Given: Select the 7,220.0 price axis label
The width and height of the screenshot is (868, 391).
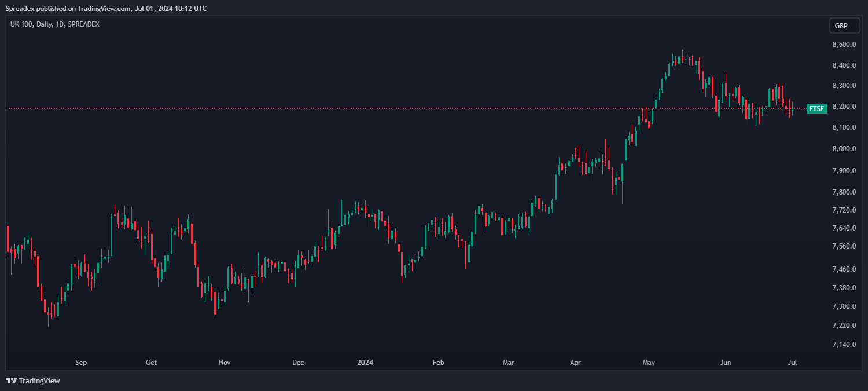Looking at the screenshot, I should 845,326.
